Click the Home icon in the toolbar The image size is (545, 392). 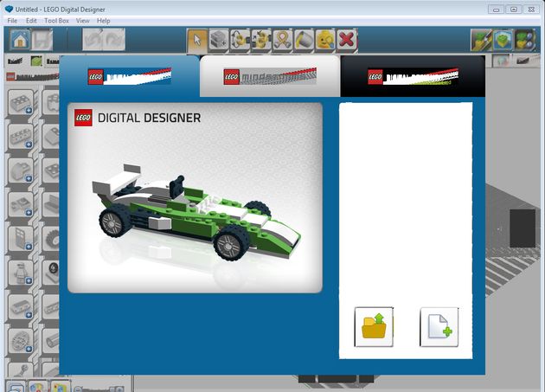click(20, 39)
